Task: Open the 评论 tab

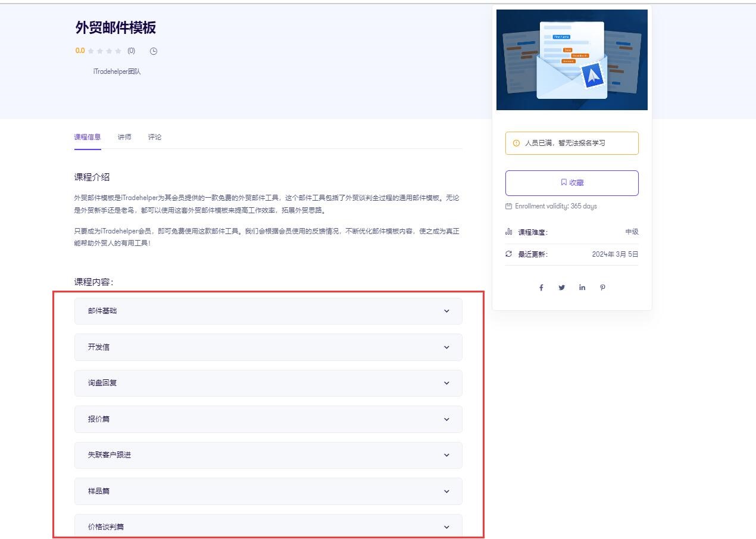Action: pos(155,137)
